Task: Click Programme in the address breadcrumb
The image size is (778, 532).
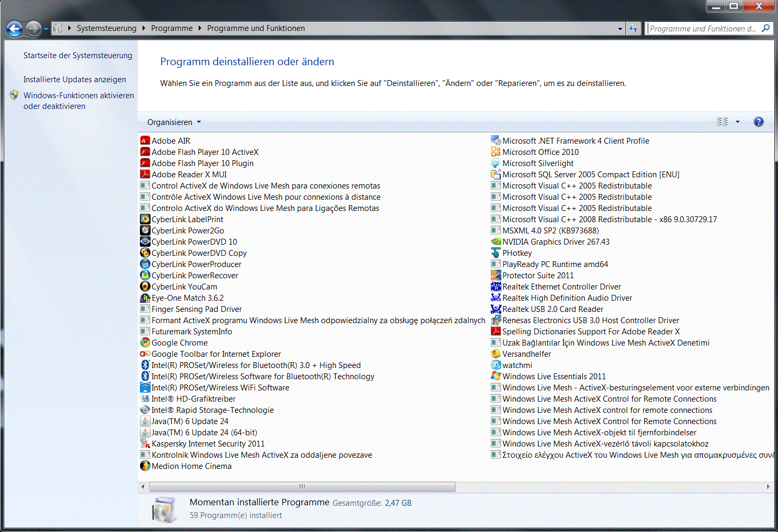Action: [171, 28]
